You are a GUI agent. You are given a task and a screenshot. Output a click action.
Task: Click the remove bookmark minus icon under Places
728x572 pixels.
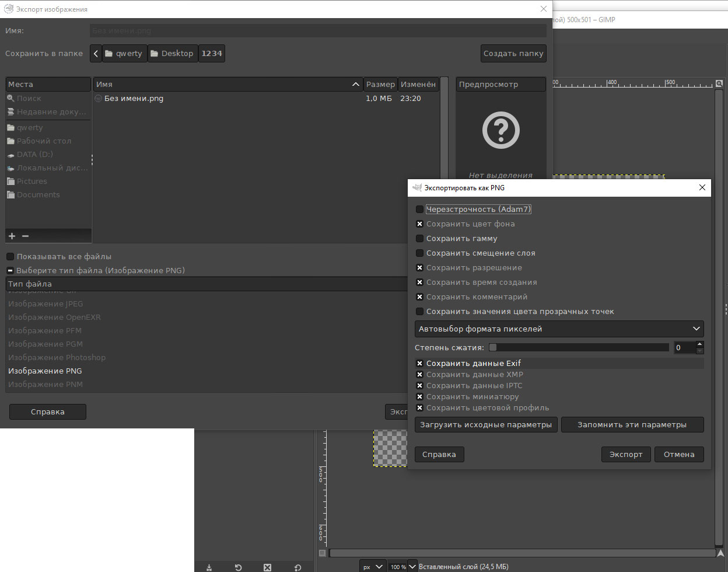(x=25, y=236)
